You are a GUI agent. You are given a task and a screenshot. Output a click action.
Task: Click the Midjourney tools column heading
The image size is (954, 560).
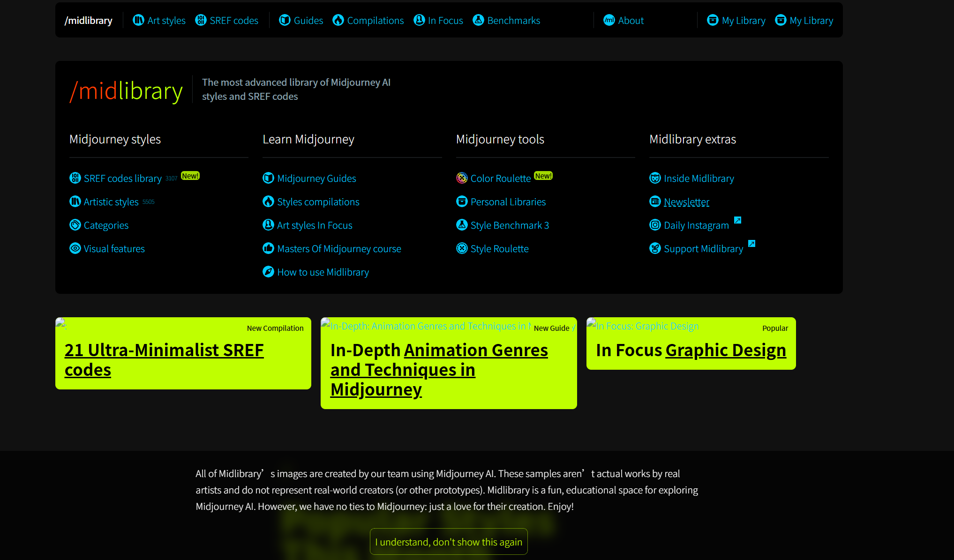coord(500,139)
